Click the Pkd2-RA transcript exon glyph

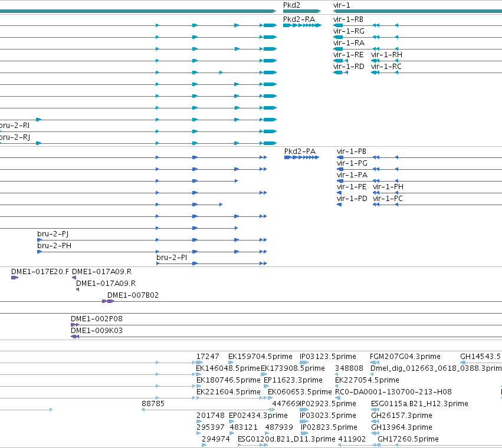pos(302,25)
